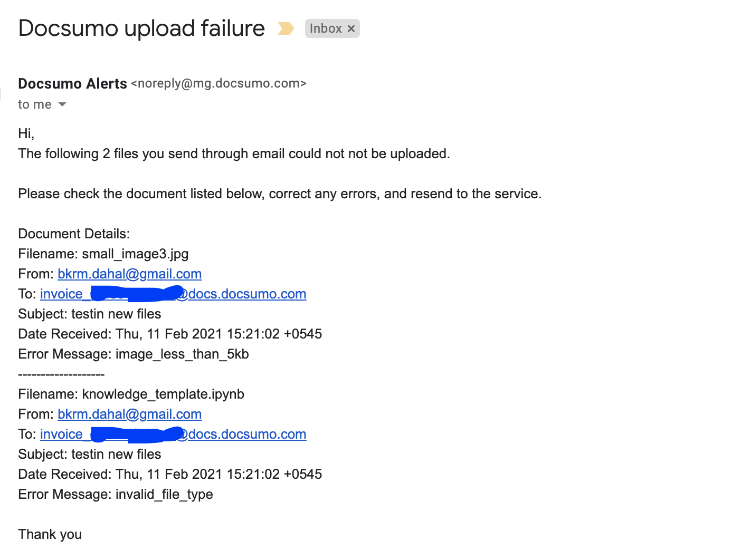Remove the Inbox label with its x
741x560 pixels.
[351, 28]
